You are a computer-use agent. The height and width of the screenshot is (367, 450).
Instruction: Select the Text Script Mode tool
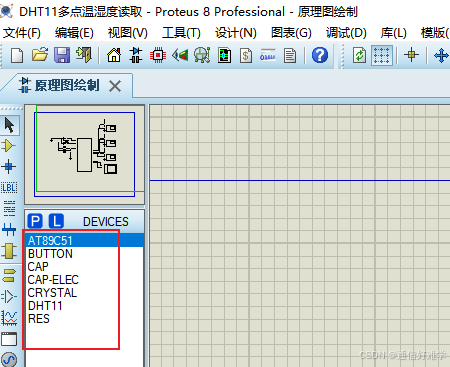(9, 209)
